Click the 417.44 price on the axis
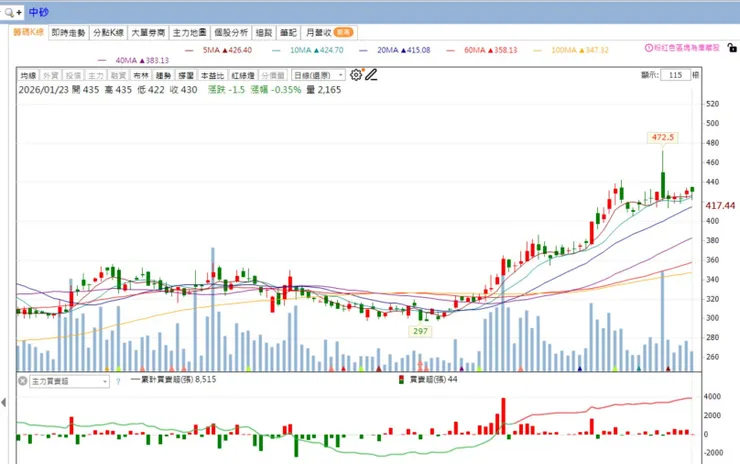The image size is (740, 464). pyautogui.click(x=720, y=206)
